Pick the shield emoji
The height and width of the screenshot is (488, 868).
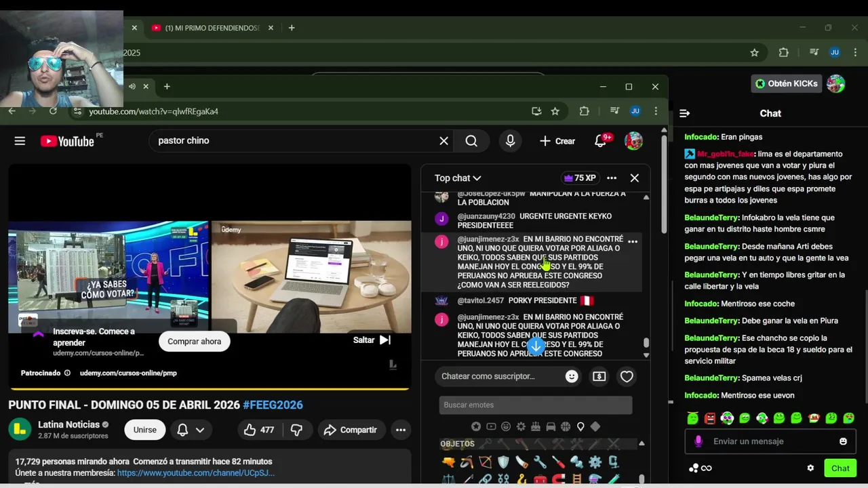point(503,462)
